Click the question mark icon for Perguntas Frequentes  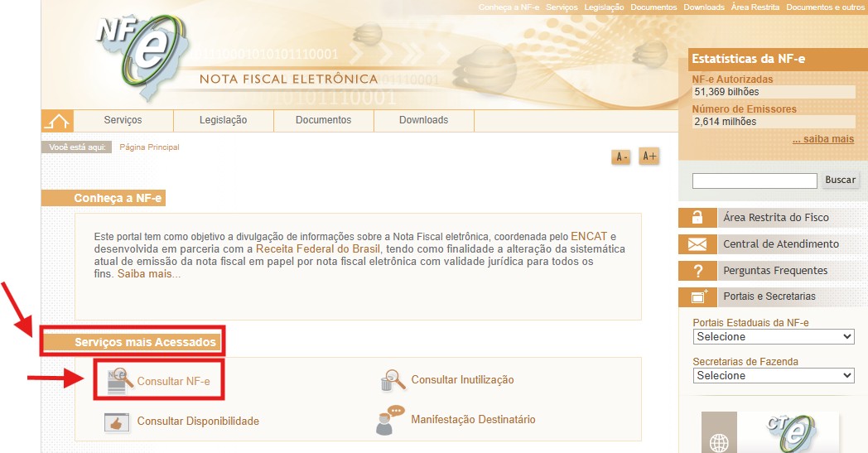(x=697, y=271)
